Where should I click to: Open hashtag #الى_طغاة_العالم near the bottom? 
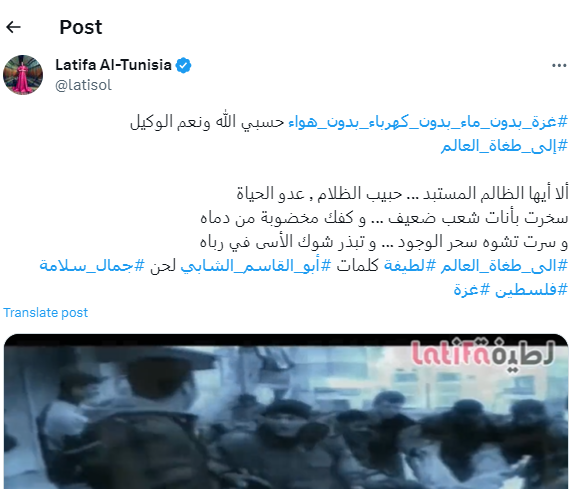pos(505,266)
